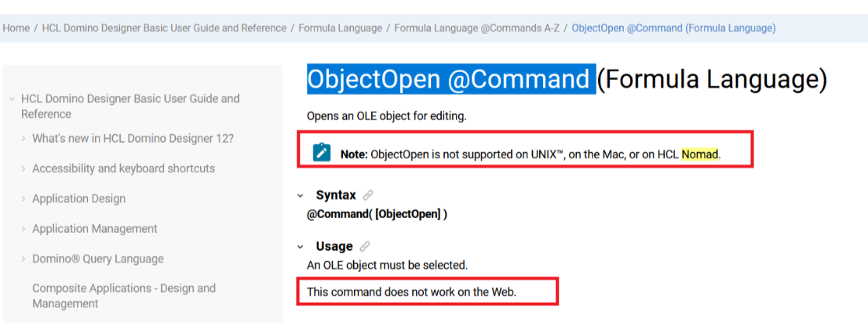Open Formula Language @Commands A-Z breadcrumb
The height and width of the screenshot is (323, 868).
click(x=476, y=27)
